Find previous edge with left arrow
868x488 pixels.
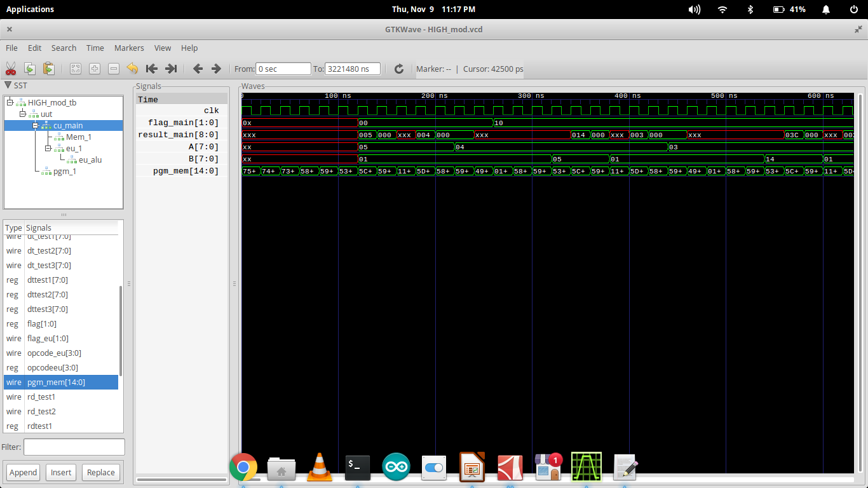[198, 69]
